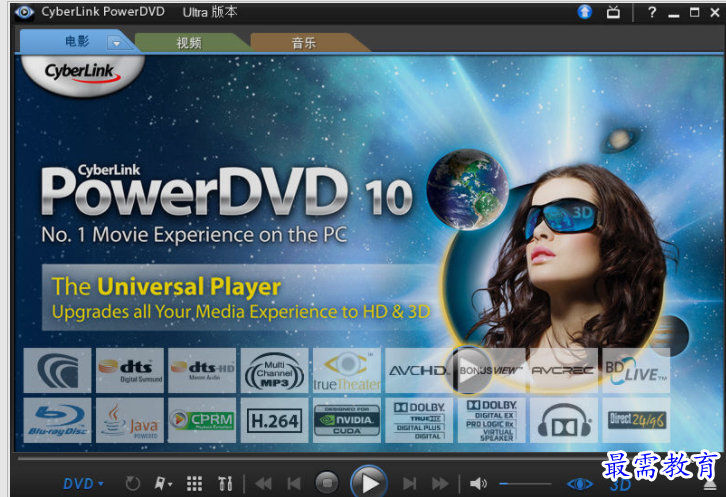The height and width of the screenshot is (497, 726).
Task: Maximize the PowerDVD window
Action: (x=695, y=13)
